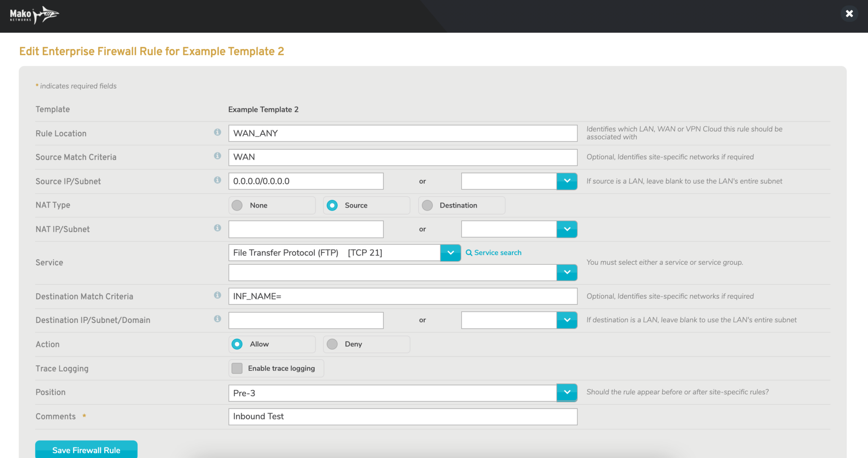Click the magnifier icon next to Service search
The height and width of the screenshot is (458, 868).
pyautogui.click(x=469, y=252)
